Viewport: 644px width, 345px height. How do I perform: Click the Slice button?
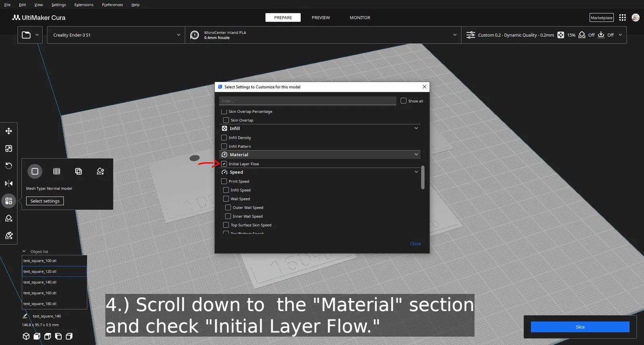pyautogui.click(x=580, y=327)
